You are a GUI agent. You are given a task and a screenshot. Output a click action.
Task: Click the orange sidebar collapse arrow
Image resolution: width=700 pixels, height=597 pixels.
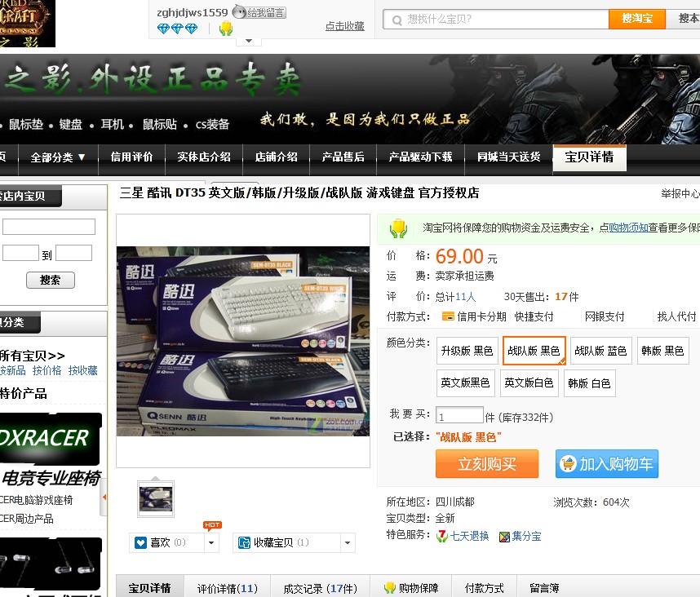104,497
